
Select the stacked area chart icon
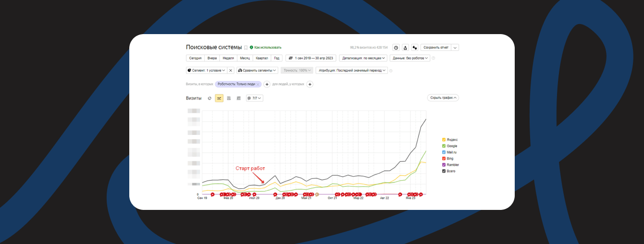(229, 98)
